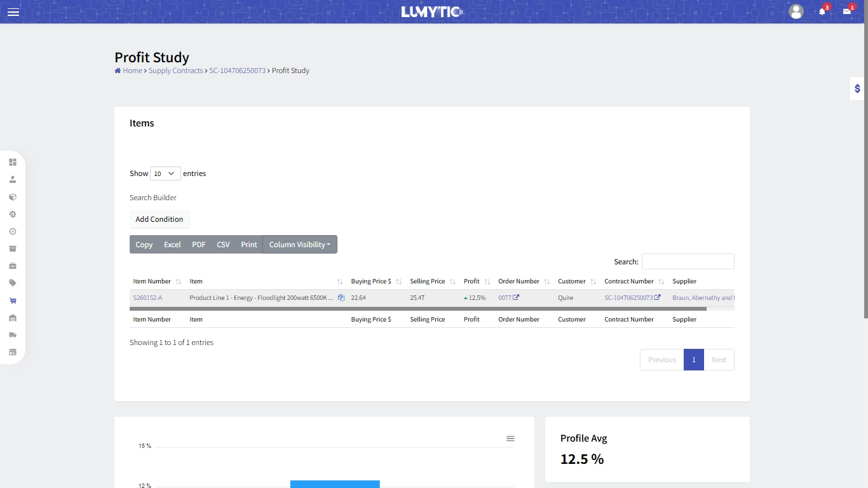868x488 pixels.
Task: Open the check circle sidebar icon
Action: coord(13,231)
